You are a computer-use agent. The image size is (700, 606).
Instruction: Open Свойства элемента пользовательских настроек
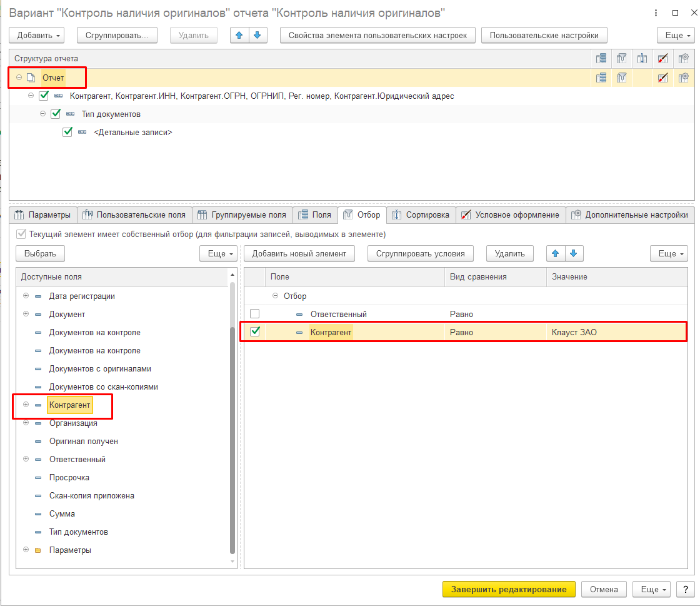[377, 35]
